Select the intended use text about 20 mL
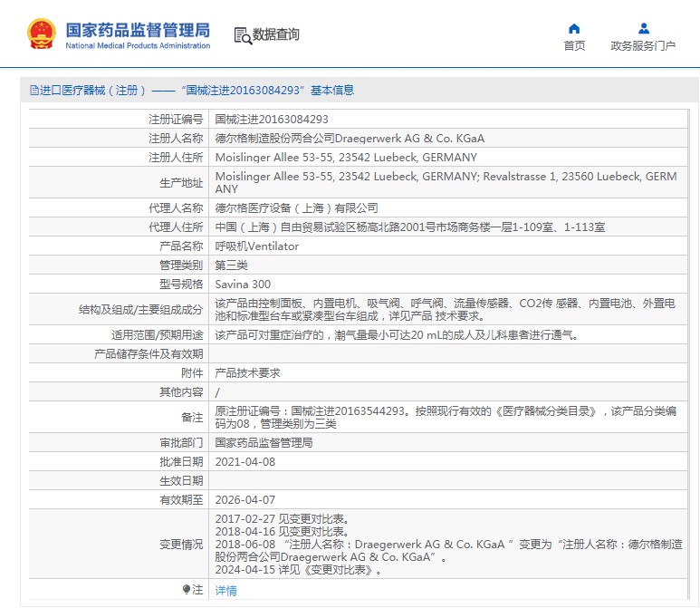The image size is (700, 608). (x=398, y=335)
